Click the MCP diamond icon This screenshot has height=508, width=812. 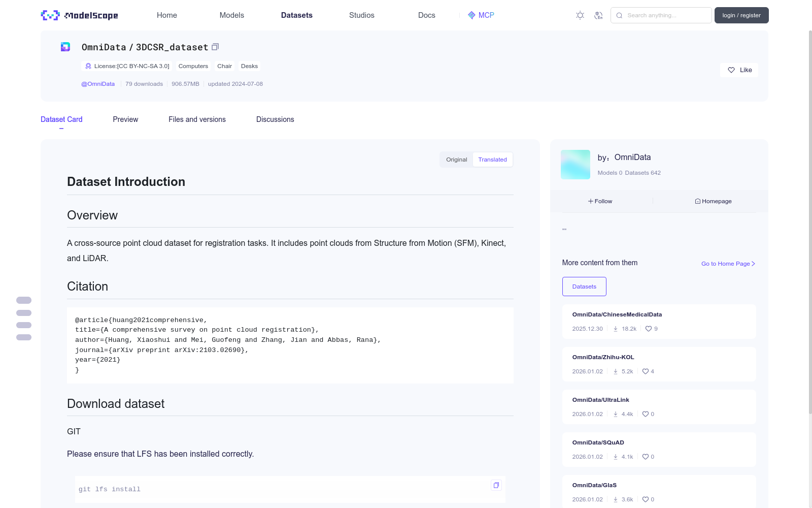pos(471,15)
